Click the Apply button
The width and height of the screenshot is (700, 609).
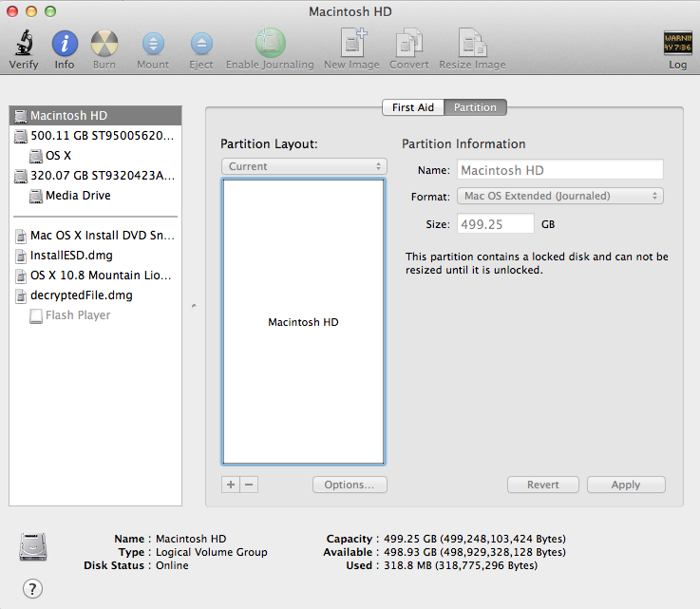pyautogui.click(x=626, y=485)
